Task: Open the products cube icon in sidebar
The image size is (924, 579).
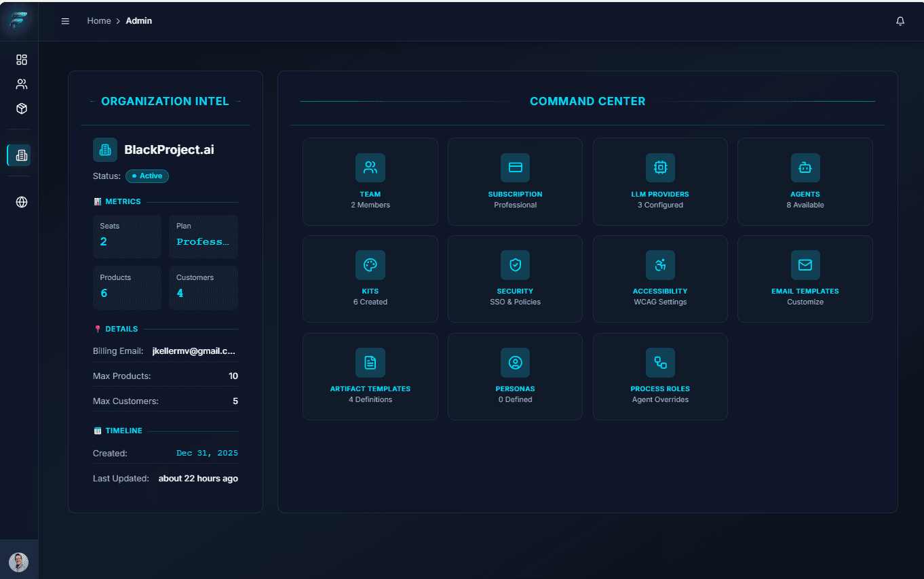Action: (x=22, y=108)
